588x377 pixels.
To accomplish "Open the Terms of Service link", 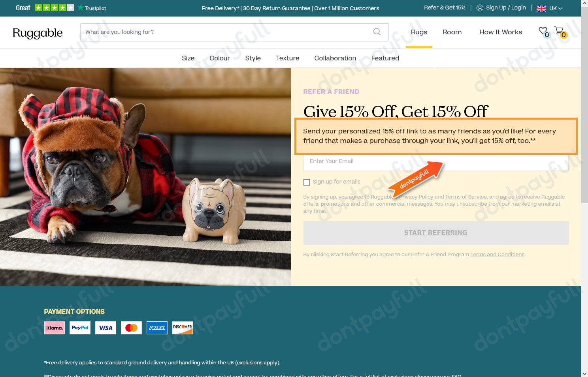I will 466,197.
